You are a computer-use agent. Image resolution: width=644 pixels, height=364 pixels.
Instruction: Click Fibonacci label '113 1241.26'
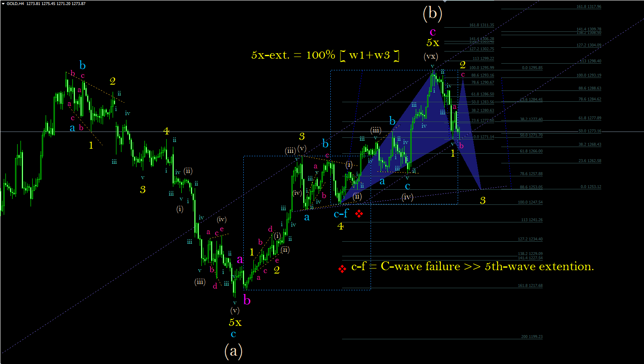tap(532, 220)
